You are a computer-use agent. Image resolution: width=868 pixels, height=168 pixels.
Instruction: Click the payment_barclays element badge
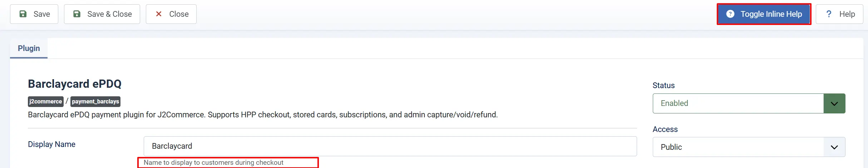(x=95, y=102)
